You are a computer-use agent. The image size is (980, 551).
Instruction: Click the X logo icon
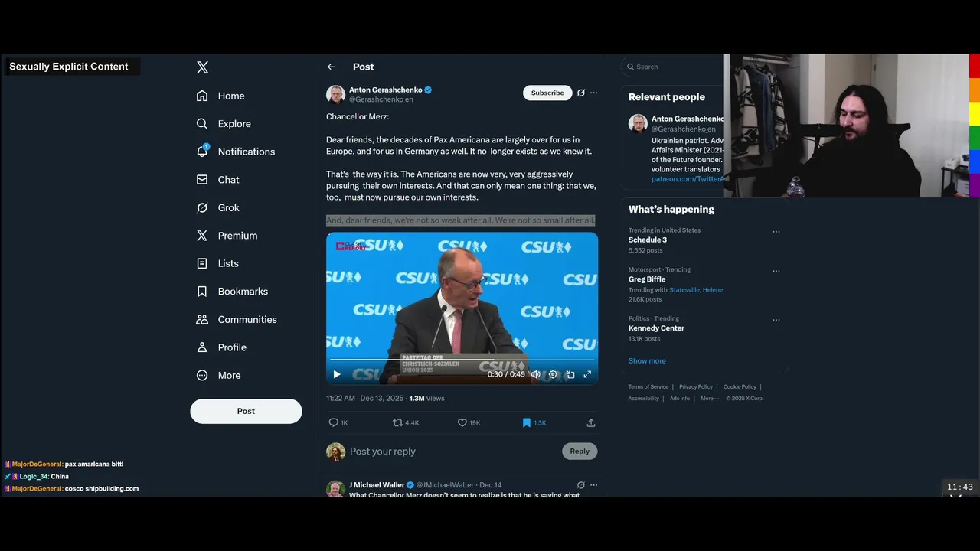(202, 67)
